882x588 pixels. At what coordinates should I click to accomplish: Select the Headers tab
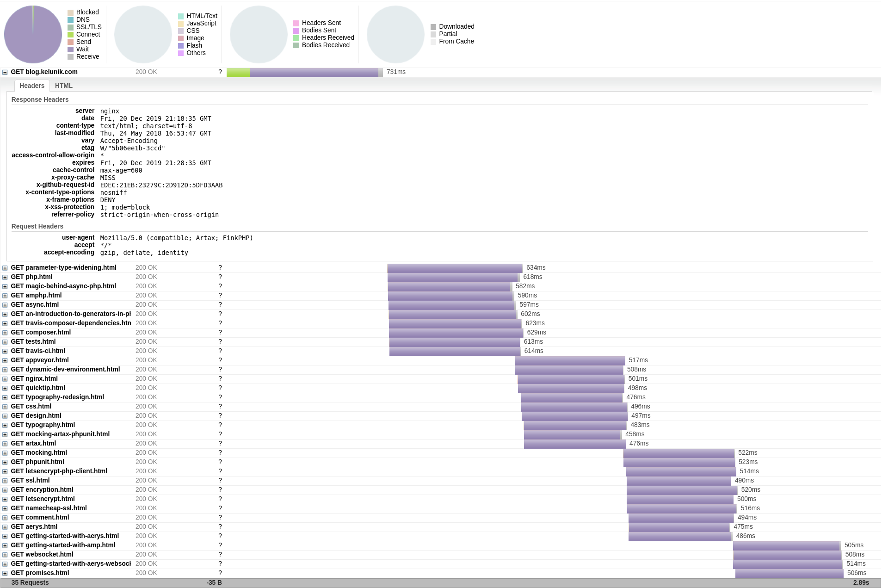pos(32,86)
